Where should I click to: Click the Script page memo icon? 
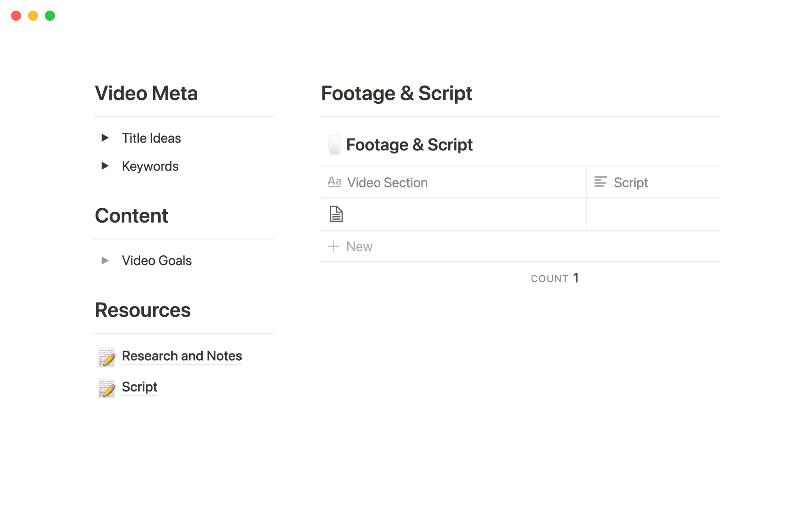(x=107, y=388)
